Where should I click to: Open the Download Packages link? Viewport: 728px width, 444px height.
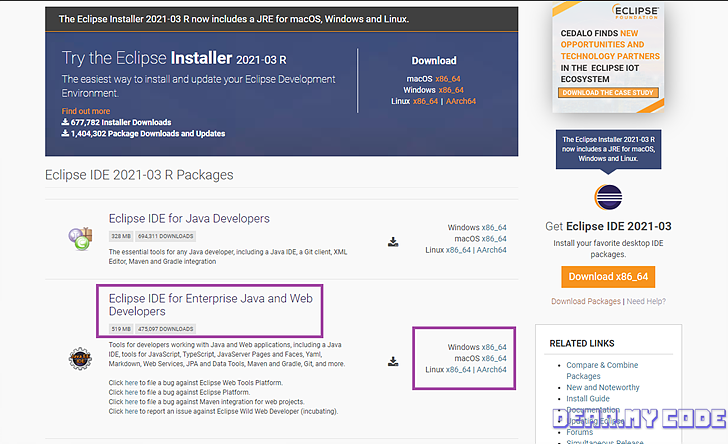pos(586,301)
